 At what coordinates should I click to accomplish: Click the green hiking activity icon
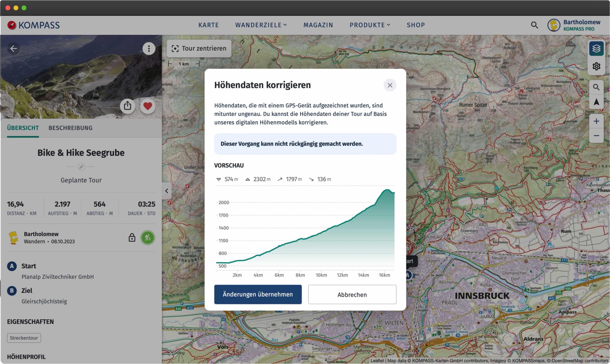tap(148, 237)
